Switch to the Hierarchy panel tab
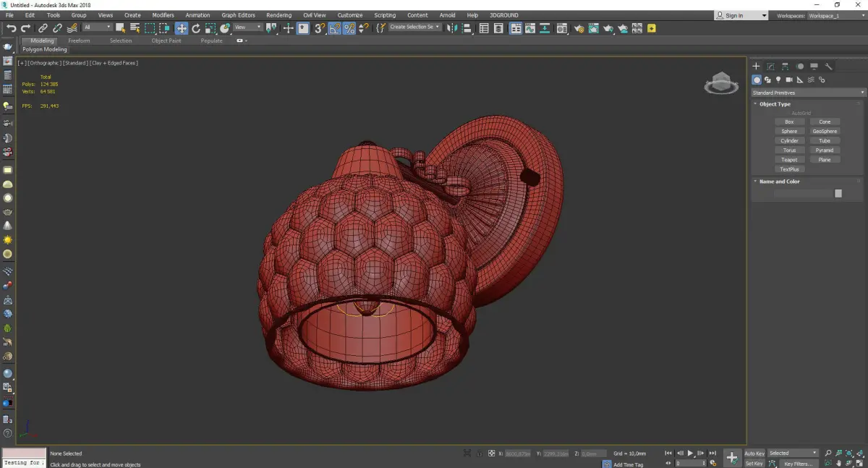This screenshot has height=468, width=868. tap(786, 67)
